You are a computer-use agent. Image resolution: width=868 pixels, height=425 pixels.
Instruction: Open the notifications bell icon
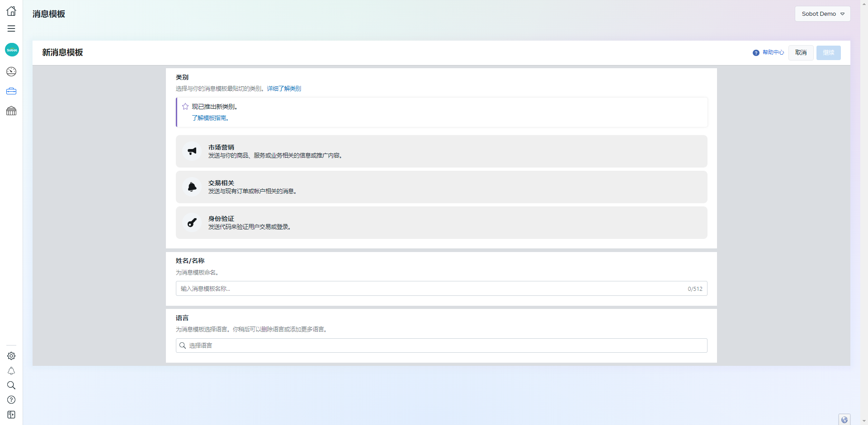[x=11, y=371]
